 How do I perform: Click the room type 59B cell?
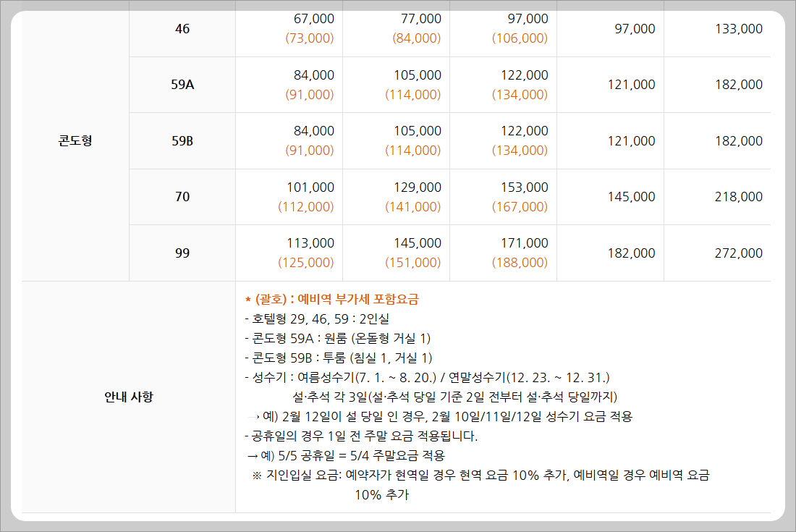[182, 140]
